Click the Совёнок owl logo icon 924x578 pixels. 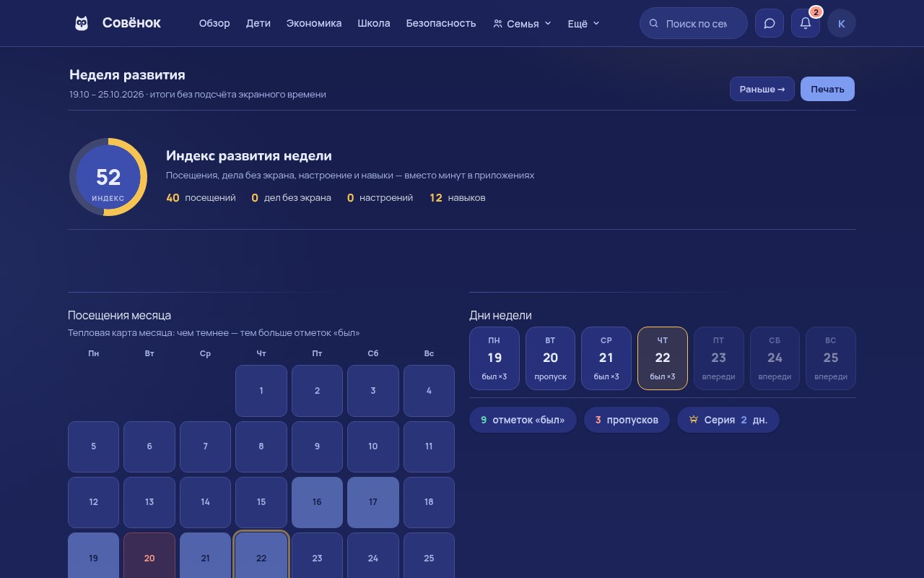(82, 23)
